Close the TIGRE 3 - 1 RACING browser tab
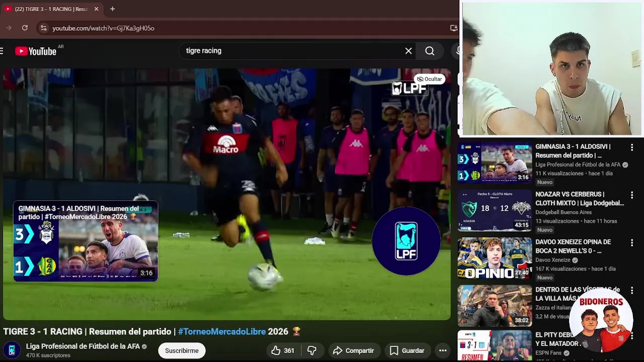This screenshot has width=644, height=362. (96, 9)
